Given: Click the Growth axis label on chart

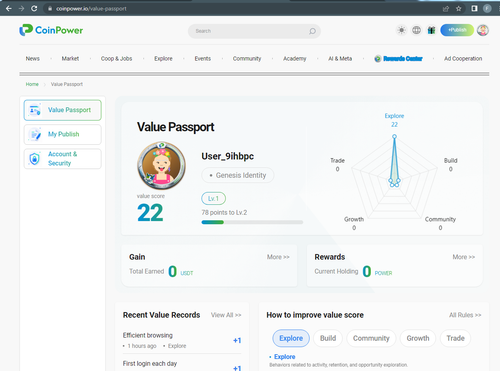Looking at the screenshot, I should [354, 219].
